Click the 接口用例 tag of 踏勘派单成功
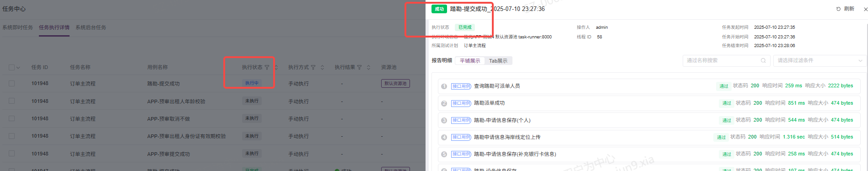 (461, 103)
